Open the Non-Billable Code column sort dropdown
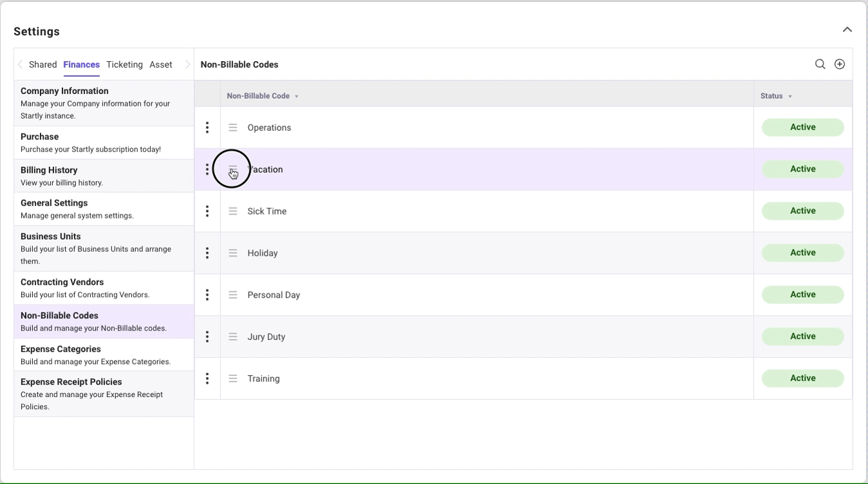 click(297, 97)
